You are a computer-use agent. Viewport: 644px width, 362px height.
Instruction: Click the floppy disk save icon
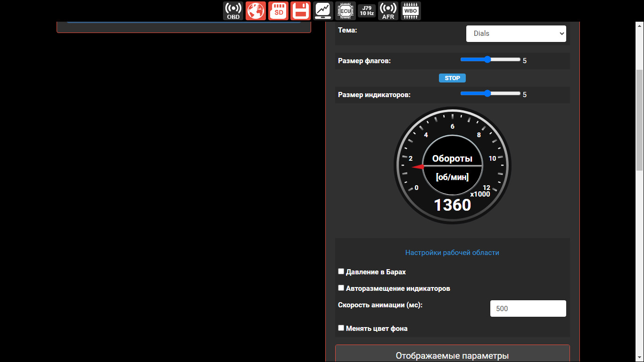coord(300,11)
